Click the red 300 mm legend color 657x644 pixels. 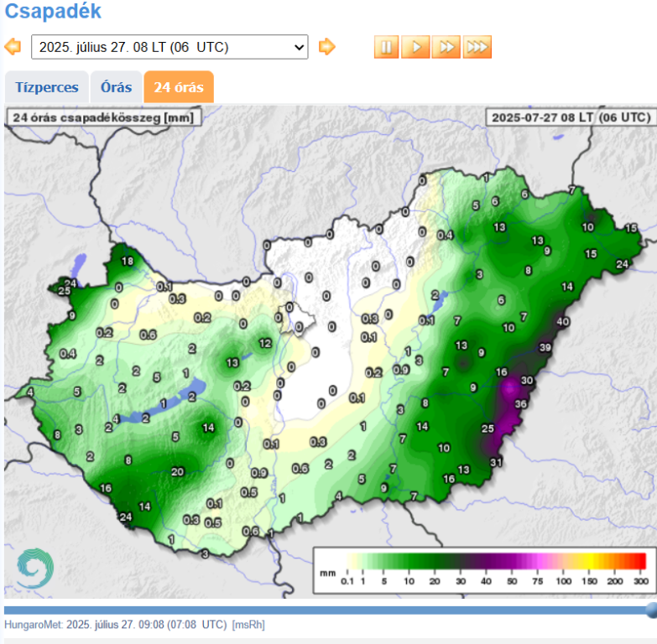point(639,561)
